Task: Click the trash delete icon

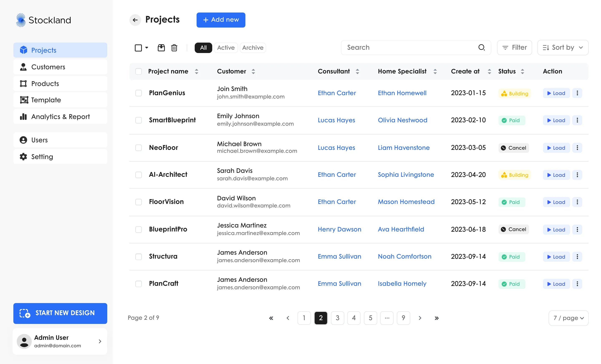Action: (174, 48)
